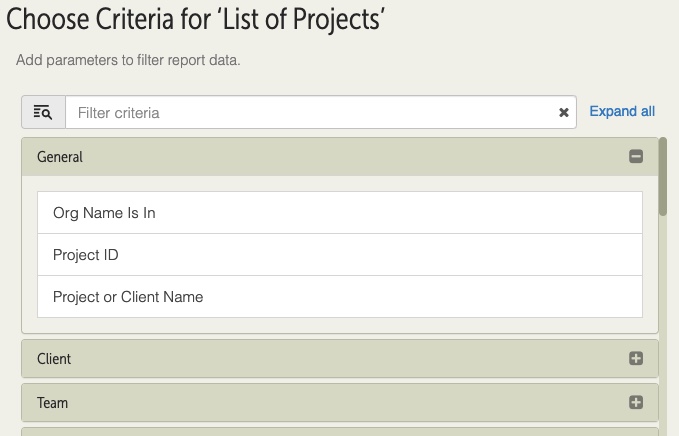Click the 'Add parameters to filter report data' text
This screenshot has height=436, width=679.
tap(128, 60)
